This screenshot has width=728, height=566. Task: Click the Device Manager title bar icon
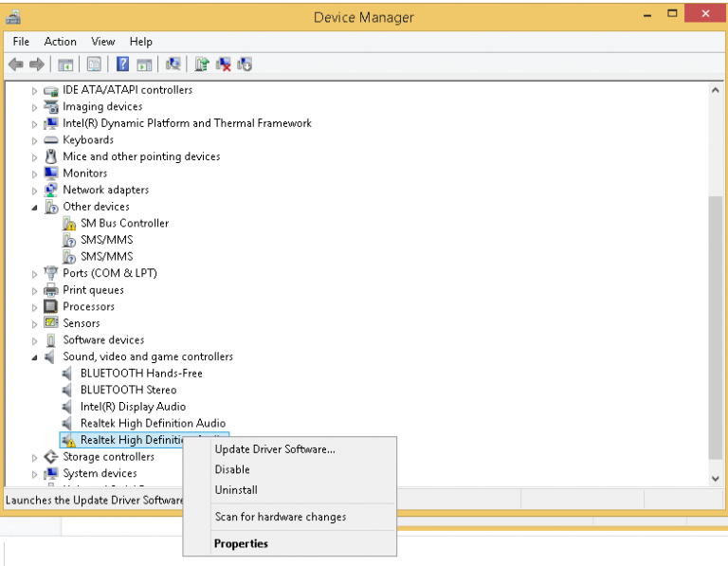point(13,17)
